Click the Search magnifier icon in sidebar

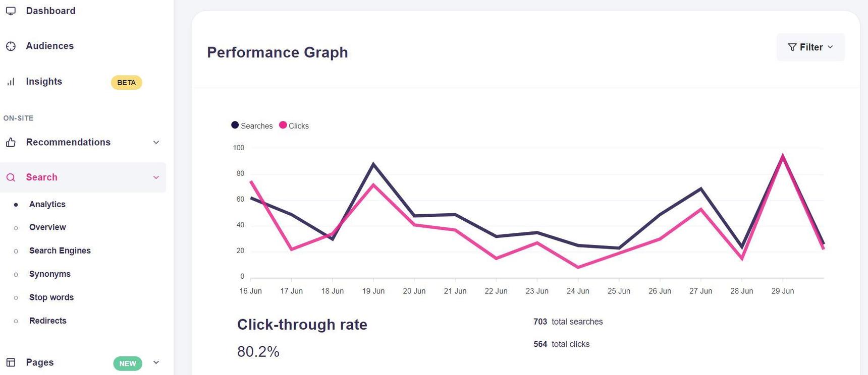11,177
